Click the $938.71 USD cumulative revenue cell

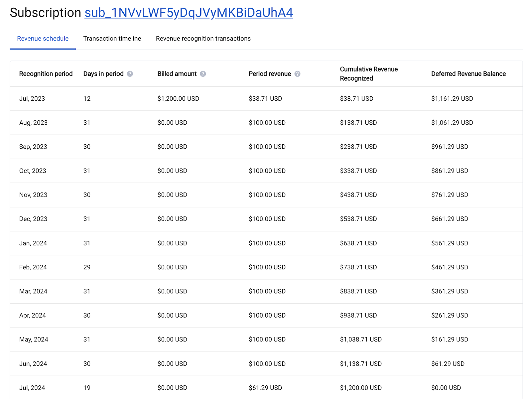click(x=358, y=315)
